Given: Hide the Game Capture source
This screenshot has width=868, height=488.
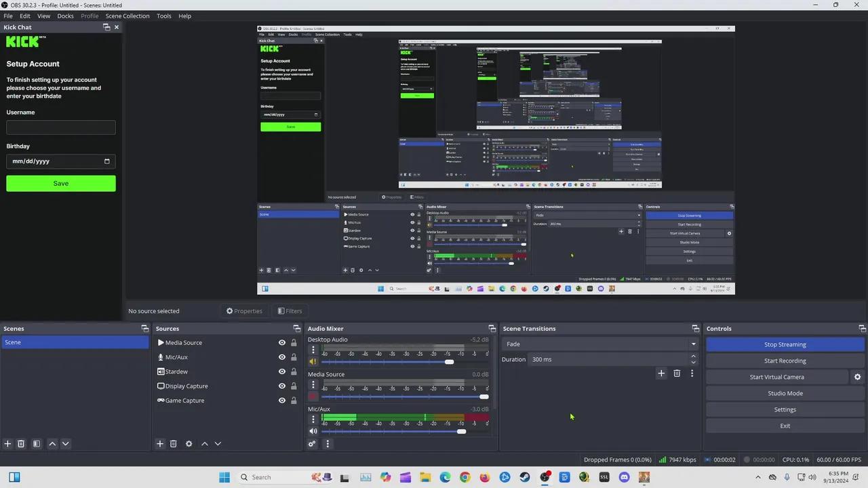Looking at the screenshot, I should pos(282,401).
